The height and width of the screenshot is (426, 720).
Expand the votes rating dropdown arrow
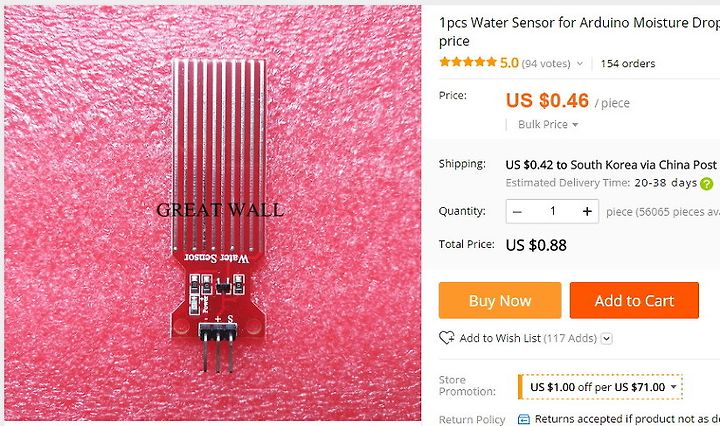coord(579,64)
